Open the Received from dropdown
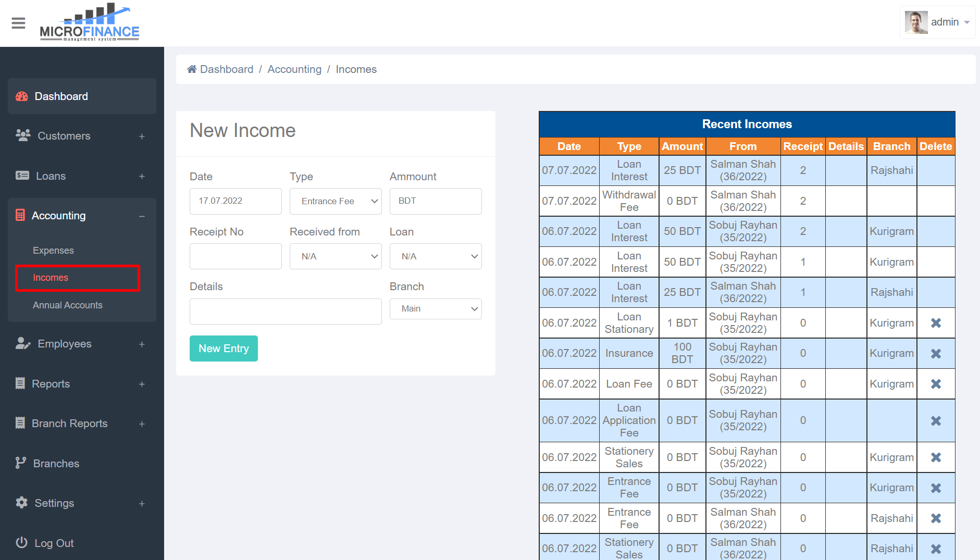The width and height of the screenshot is (980, 560). pos(336,256)
